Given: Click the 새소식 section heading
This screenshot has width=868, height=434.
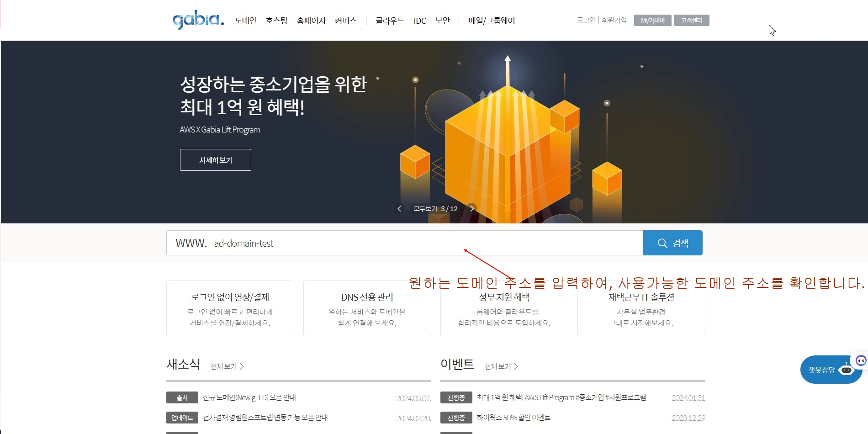Looking at the screenshot, I should pos(183,364).
